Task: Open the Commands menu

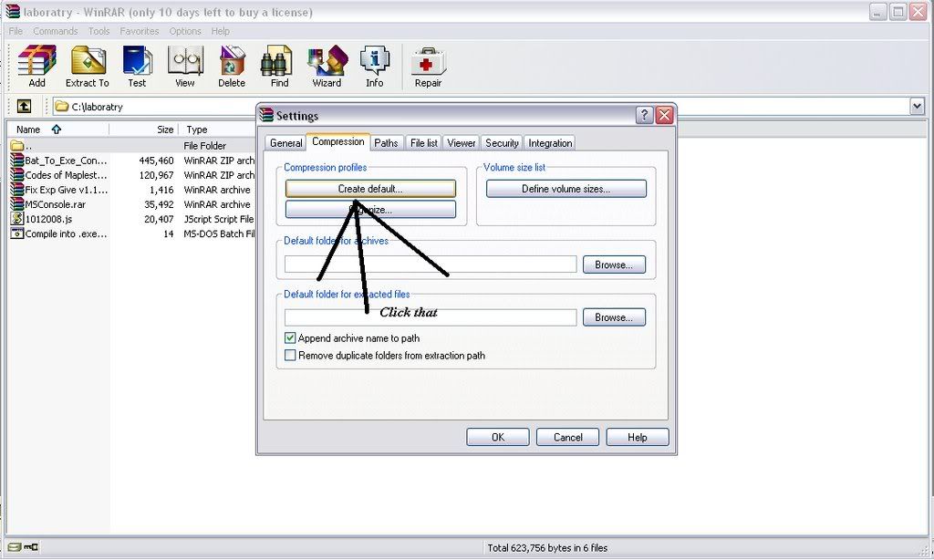Action: (56, 31)
